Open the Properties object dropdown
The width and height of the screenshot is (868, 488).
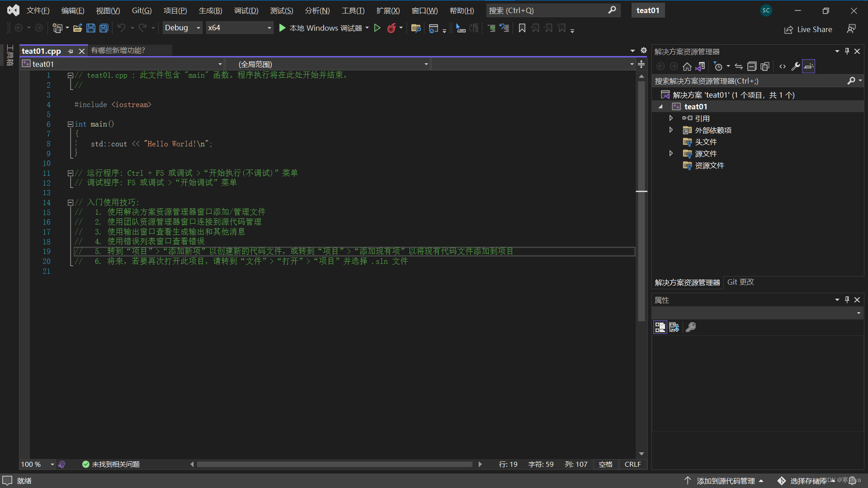758,313
